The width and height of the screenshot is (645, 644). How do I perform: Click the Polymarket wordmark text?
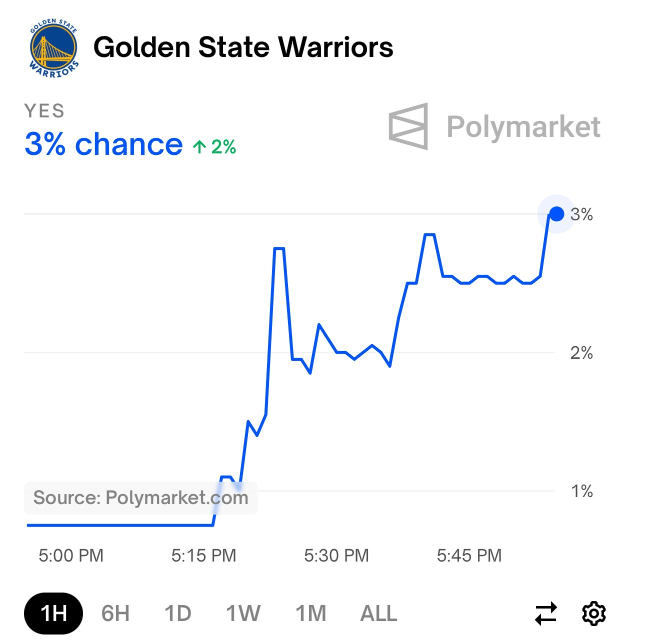(x=523, y=127)
